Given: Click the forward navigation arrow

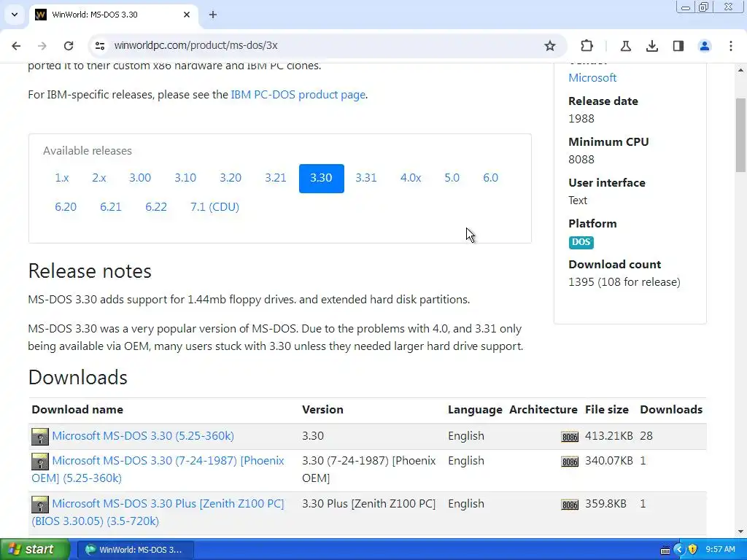Looking at the screenshot, I should (42, 46).
